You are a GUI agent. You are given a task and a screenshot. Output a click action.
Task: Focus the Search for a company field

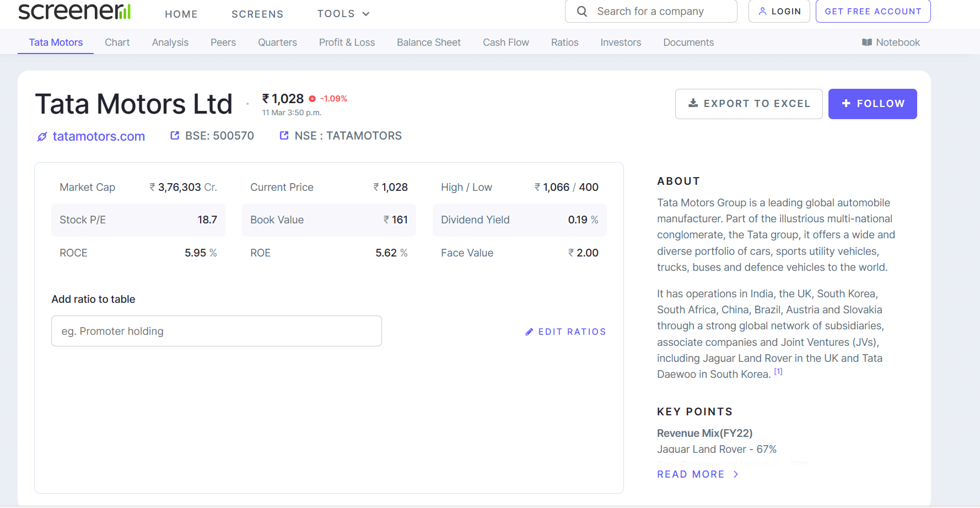pyautogui.click(x=651, y=11)
